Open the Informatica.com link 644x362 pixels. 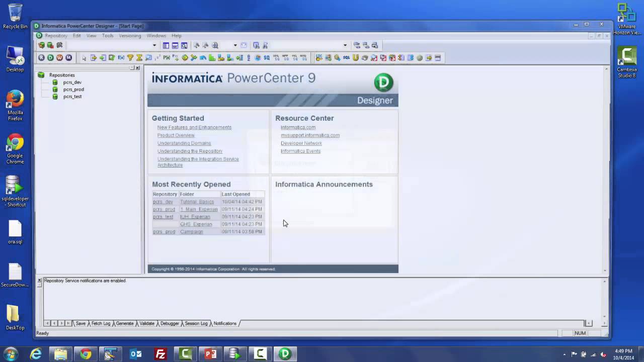pos(298,127)
